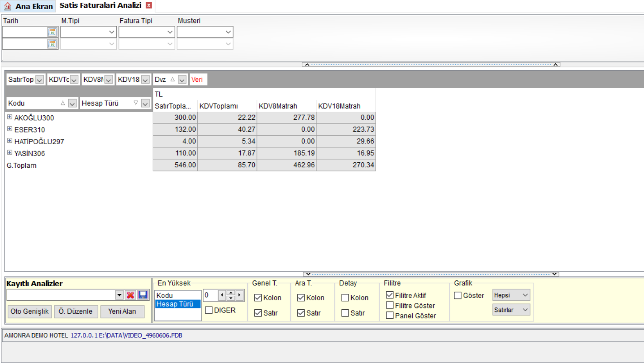
Task: Expand the AKOĞLU300 row
Action: (x=10, y=117)
